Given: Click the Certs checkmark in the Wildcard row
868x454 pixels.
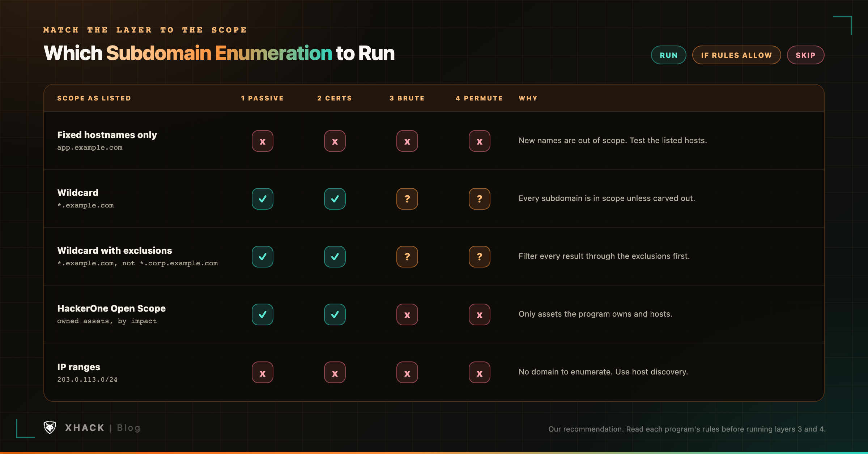Looking at the screenshot, I should tap(335, 199).
